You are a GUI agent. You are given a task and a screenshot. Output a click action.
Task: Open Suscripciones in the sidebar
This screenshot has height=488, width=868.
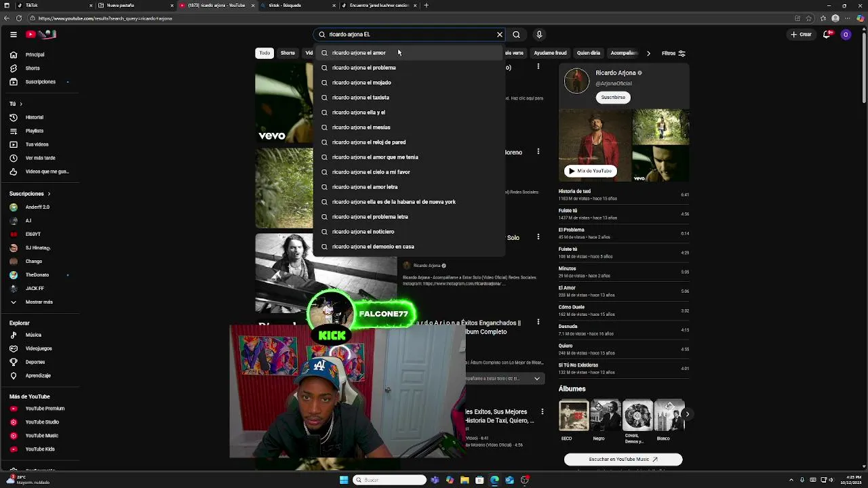pyautogui.click(x=40, y=82)
